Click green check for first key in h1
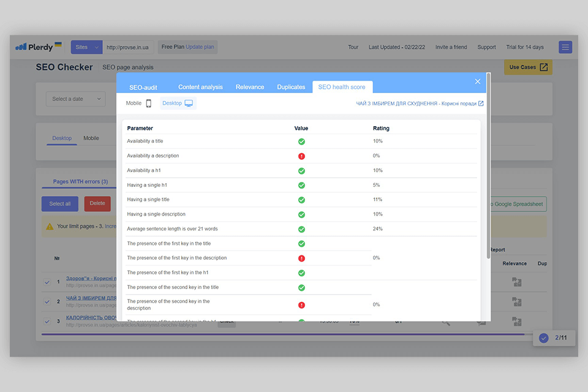 [x=301, y=273]
